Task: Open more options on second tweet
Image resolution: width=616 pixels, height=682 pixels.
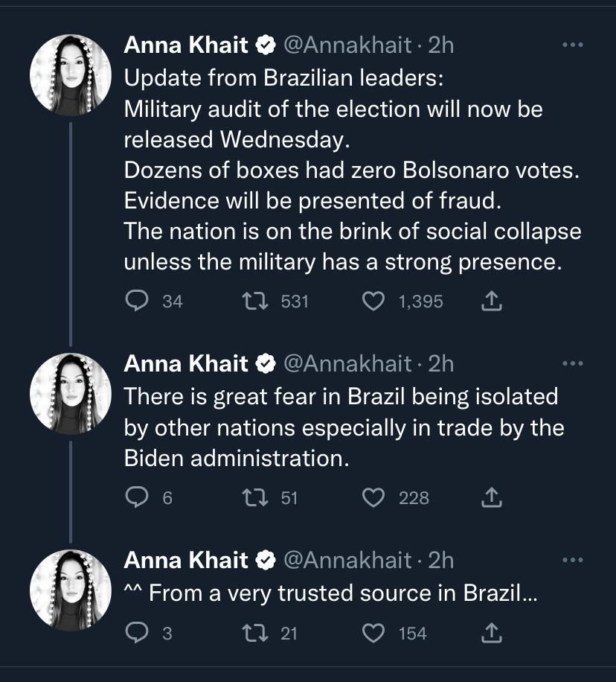Action: tap(572, 363)
